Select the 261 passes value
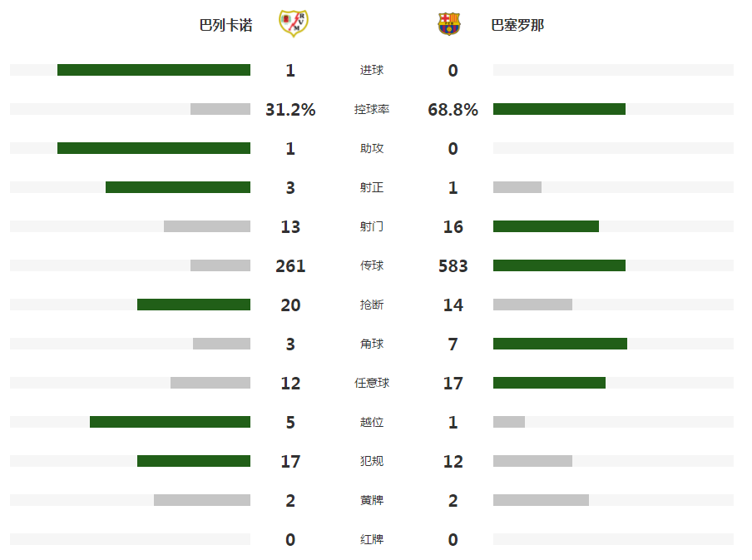 (290, 266)
